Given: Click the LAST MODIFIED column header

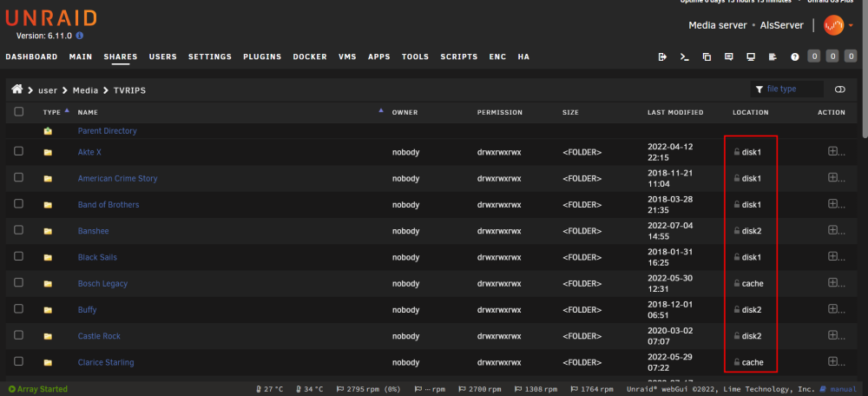Looking at the screenshot, I should (675, 112).
